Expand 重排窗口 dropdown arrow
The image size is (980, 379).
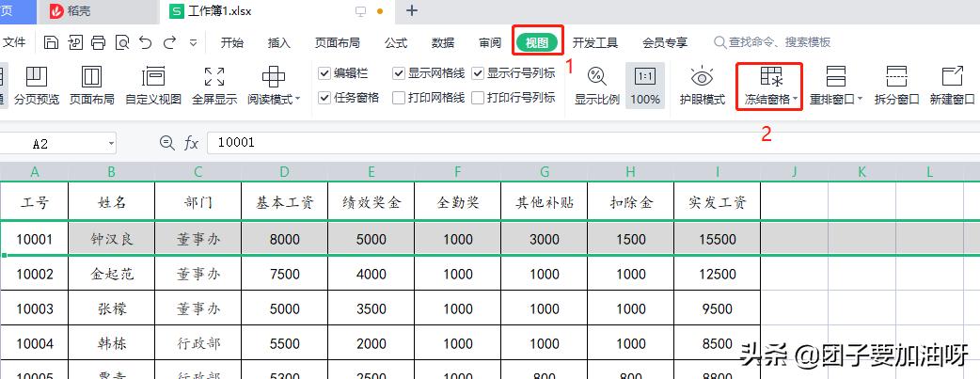(860, 99)
